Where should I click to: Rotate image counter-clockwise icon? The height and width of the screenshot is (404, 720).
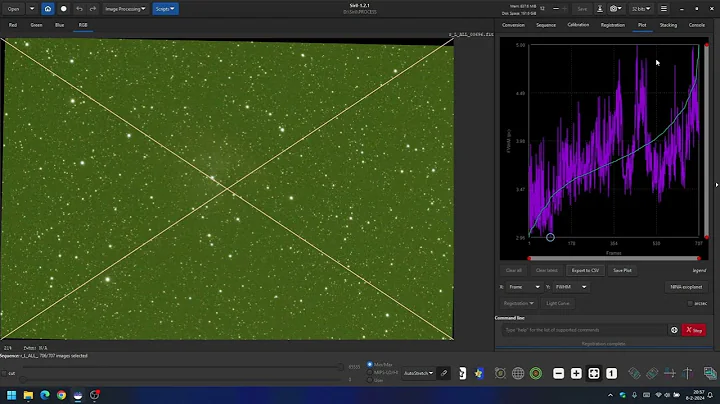[x=634, y=373]
